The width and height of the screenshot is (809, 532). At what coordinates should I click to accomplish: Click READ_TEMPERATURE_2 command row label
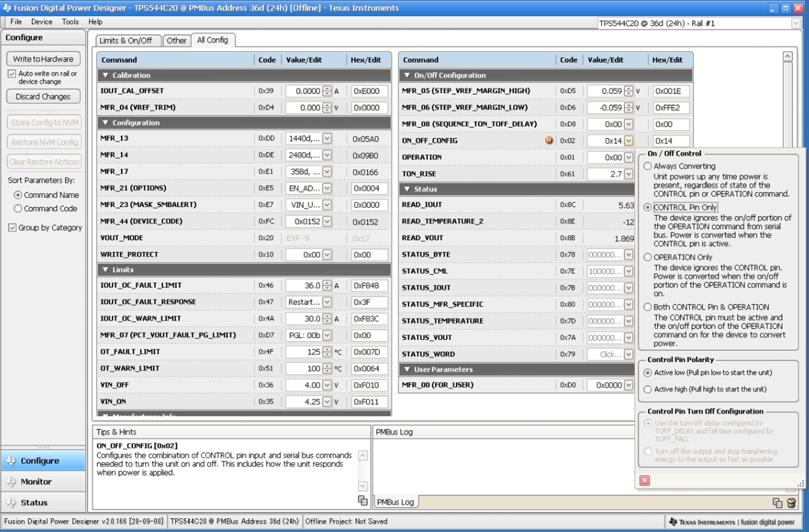pyautogui.click(x=442, y=222)
